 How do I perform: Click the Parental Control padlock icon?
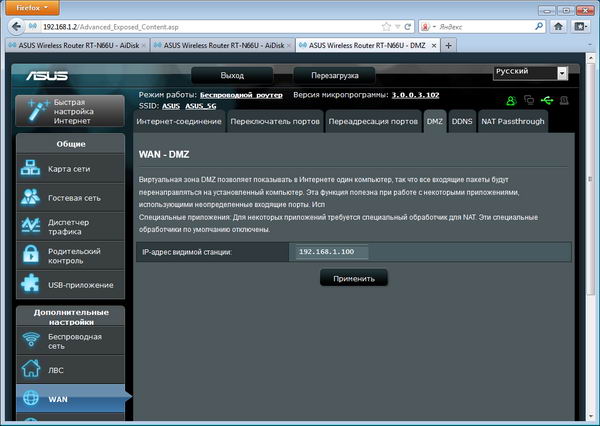point(30,255)
